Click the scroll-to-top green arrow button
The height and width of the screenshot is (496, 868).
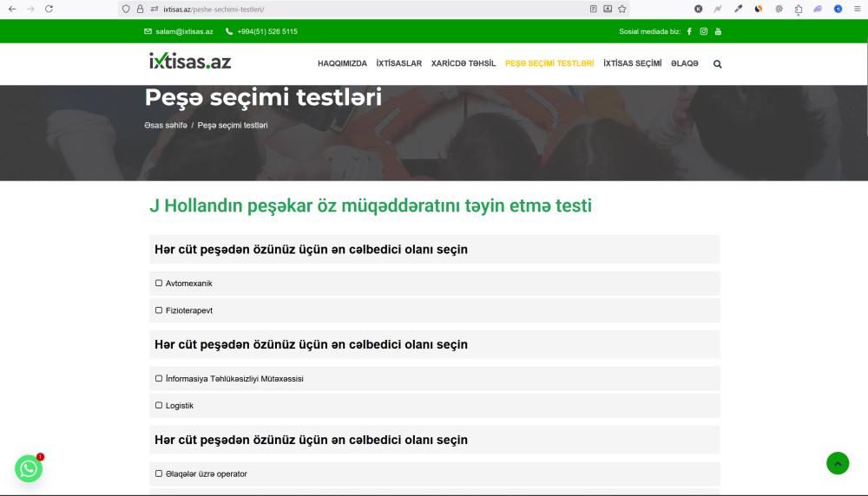(837, 463)
